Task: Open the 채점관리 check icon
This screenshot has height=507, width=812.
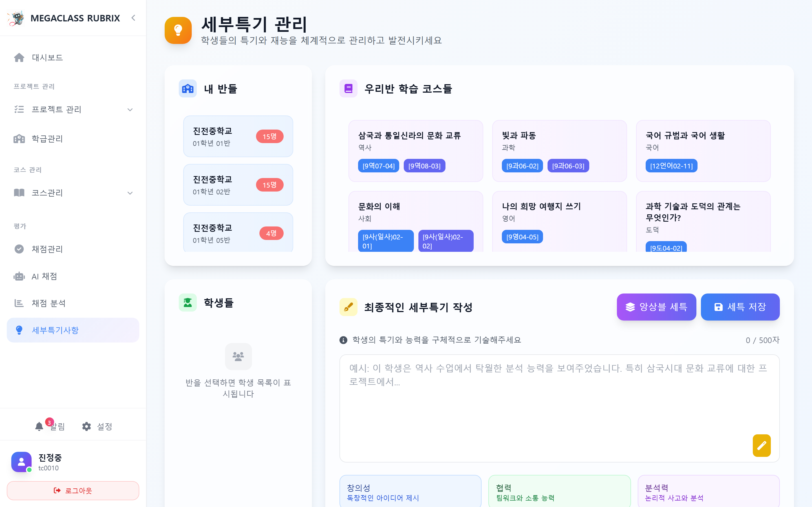Action: pyautogui.click(x=19, y=249)
